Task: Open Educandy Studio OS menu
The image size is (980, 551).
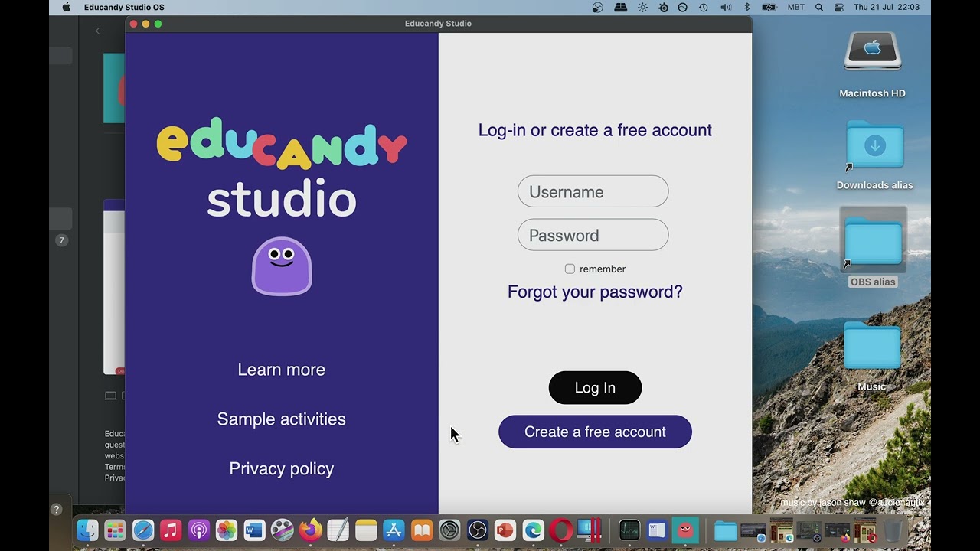Action: tap(124, 8)
